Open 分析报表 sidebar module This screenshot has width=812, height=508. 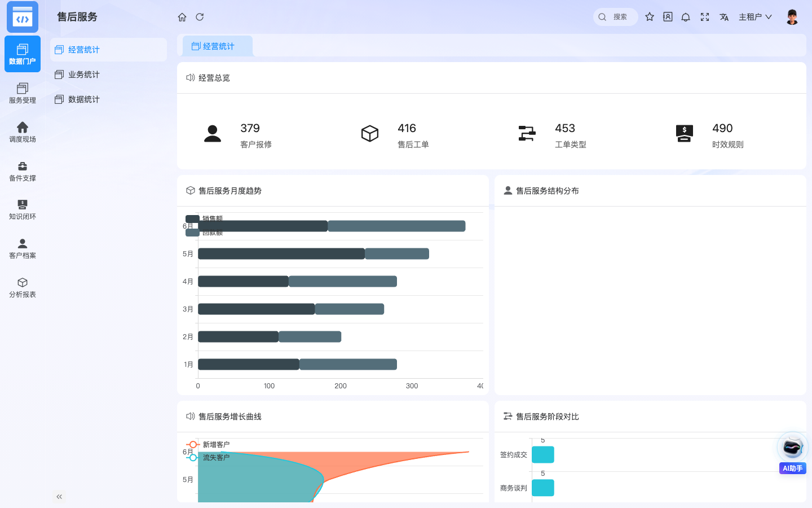coord(23,287)
